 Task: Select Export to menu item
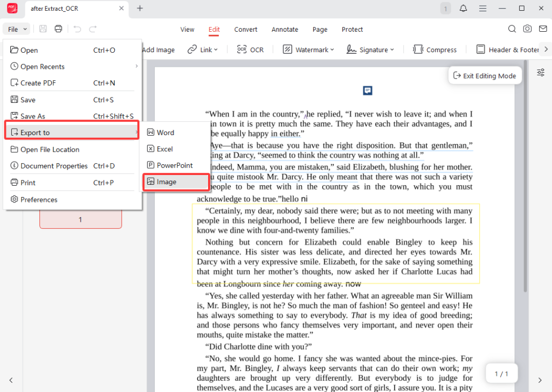coord(72,132)
